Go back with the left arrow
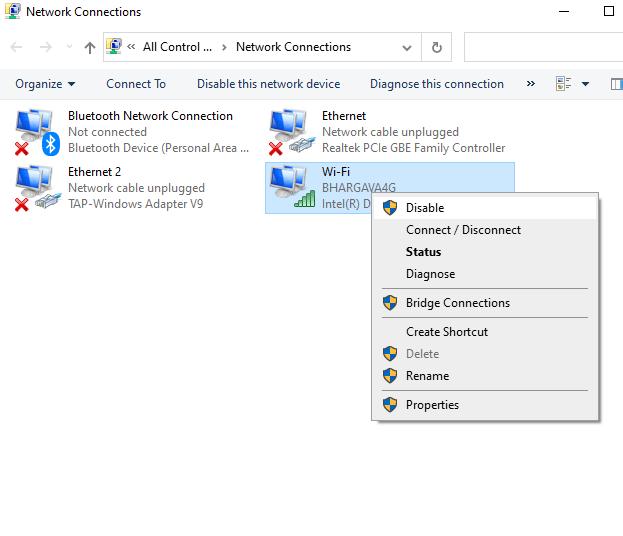This screenshot has width=623, height=536. coord(16,47)
